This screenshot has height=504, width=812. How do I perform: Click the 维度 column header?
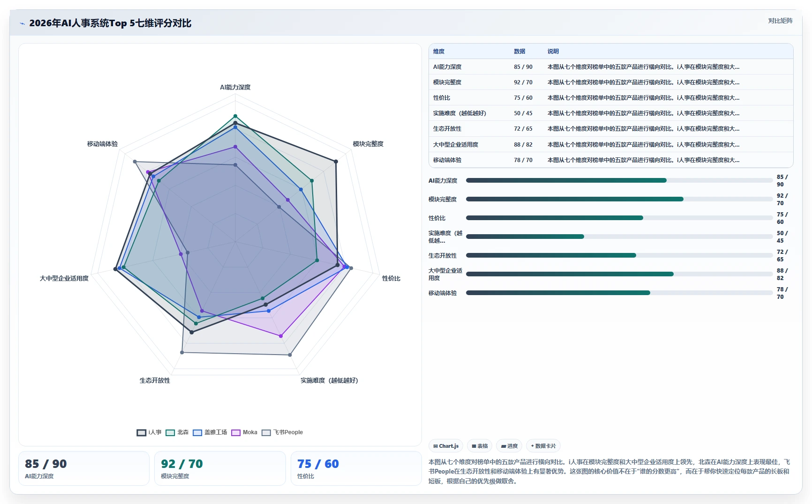click(439, 52)
